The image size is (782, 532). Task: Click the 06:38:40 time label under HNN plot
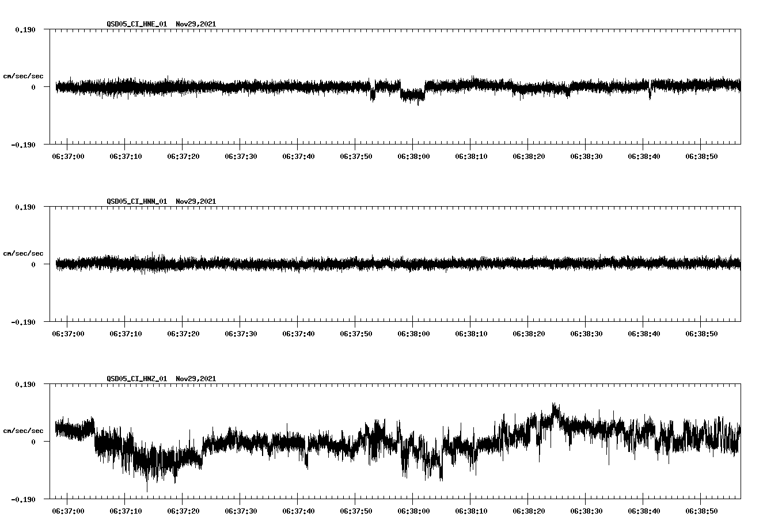[x=644, y=334]
